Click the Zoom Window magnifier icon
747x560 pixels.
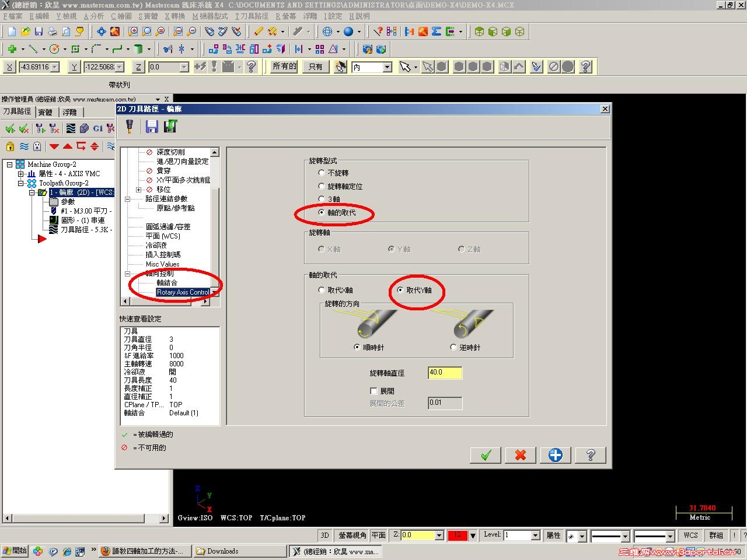(133, 32)
